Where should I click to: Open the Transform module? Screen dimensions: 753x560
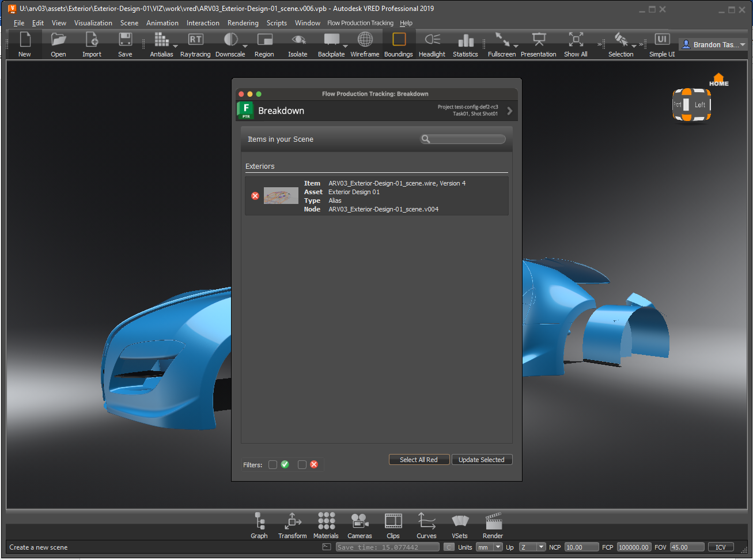(x=293, y=521)
